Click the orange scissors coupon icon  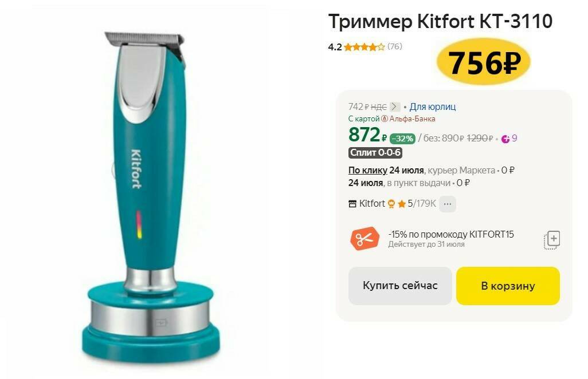(x=364, y=239)
